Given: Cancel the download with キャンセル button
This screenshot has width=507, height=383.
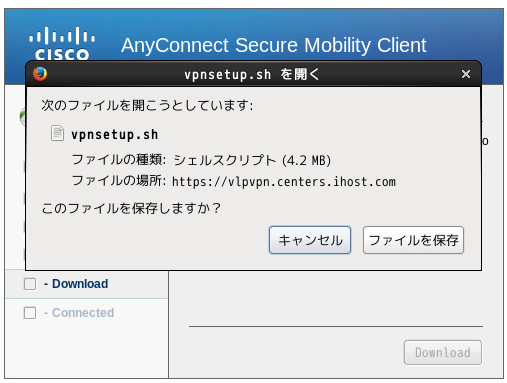Looking at the screenshot, I should (x=310, y=240).
